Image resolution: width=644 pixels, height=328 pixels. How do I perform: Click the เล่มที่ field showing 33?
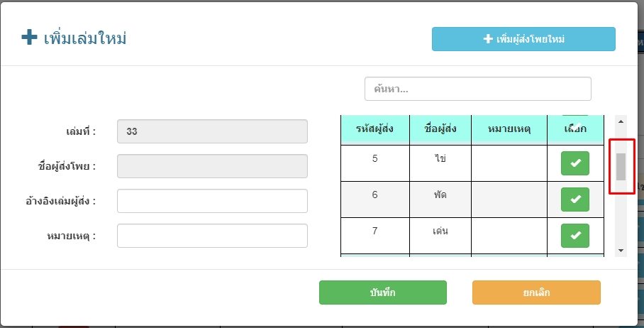(x=212, y=131)
